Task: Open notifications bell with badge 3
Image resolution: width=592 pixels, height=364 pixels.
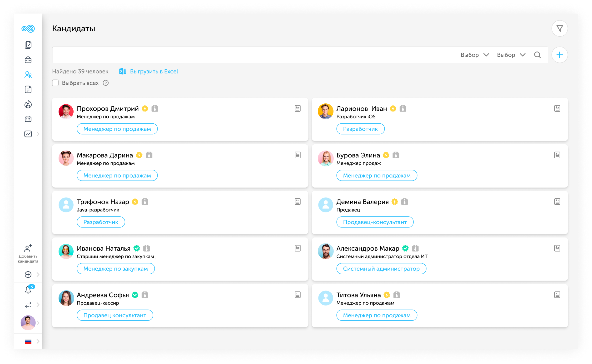Action: click(x=28, y=290)
